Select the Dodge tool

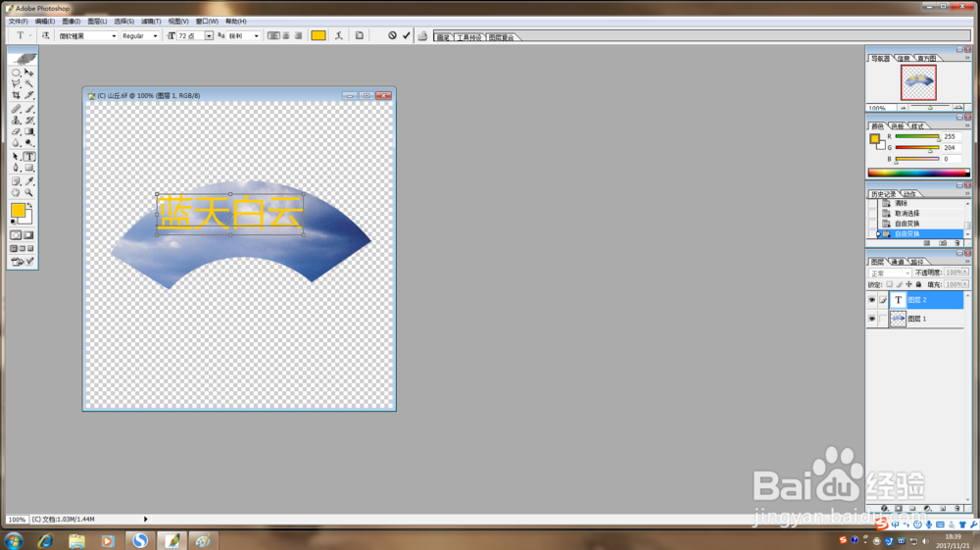click(28, 142)
